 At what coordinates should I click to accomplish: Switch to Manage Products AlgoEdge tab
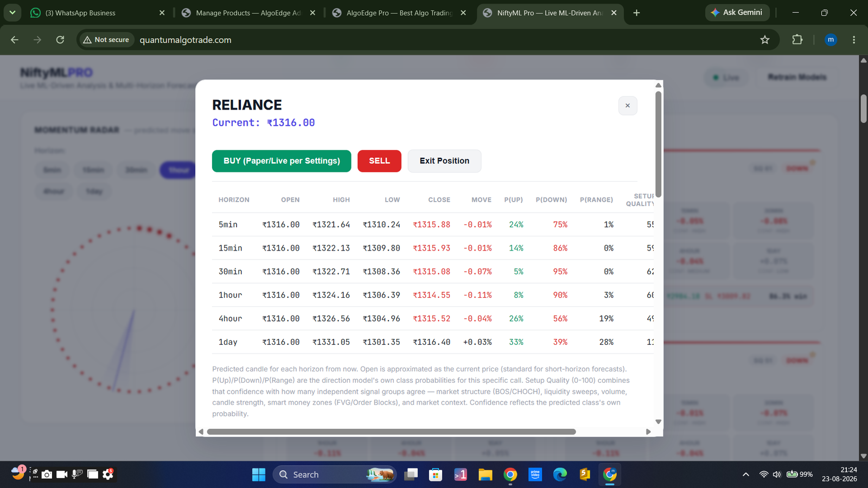click(x=248, y=13)
